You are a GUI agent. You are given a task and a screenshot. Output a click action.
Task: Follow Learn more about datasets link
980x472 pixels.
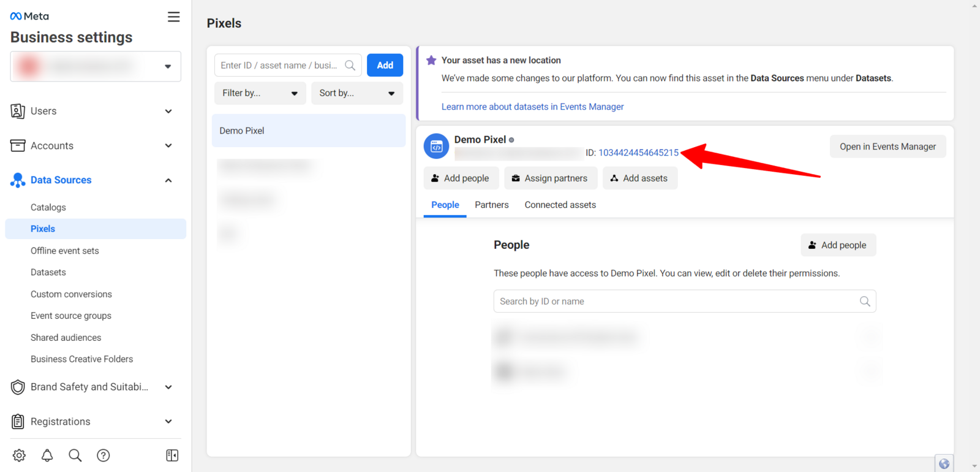point(532,107)
